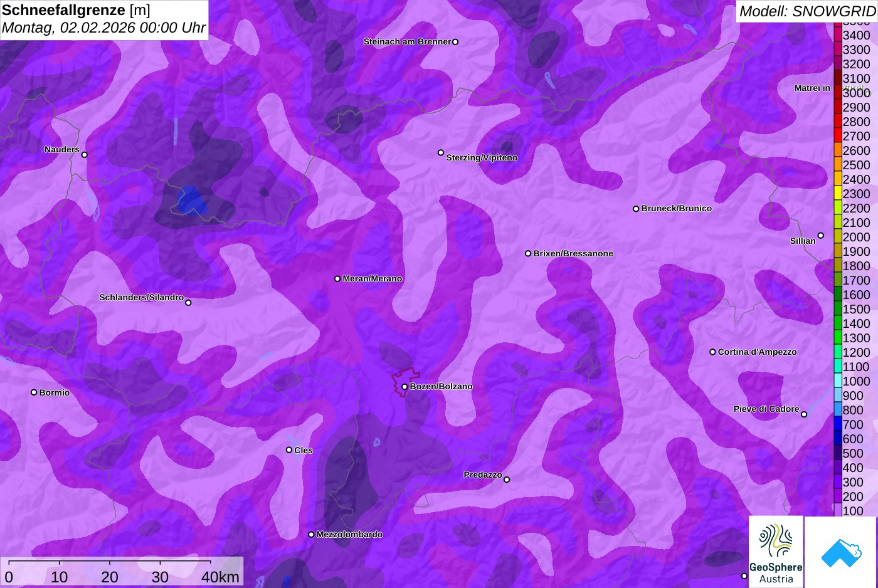Click the Steinach am Brenner marker
This screenshot has width=878, height=588.
pyautogui.click(x=455, y=42)
